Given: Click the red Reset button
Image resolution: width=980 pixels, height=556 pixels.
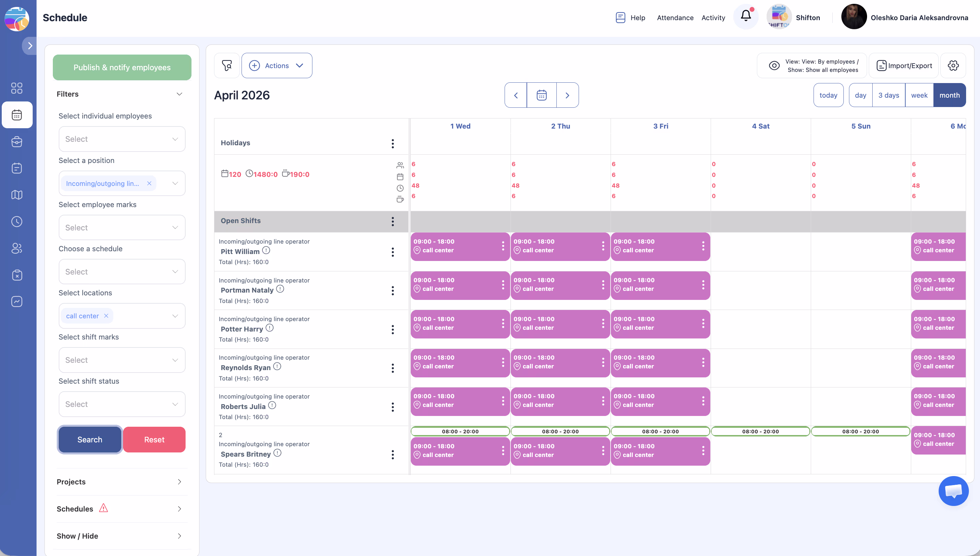Looking at the screenshot, I should pos(154,440).
